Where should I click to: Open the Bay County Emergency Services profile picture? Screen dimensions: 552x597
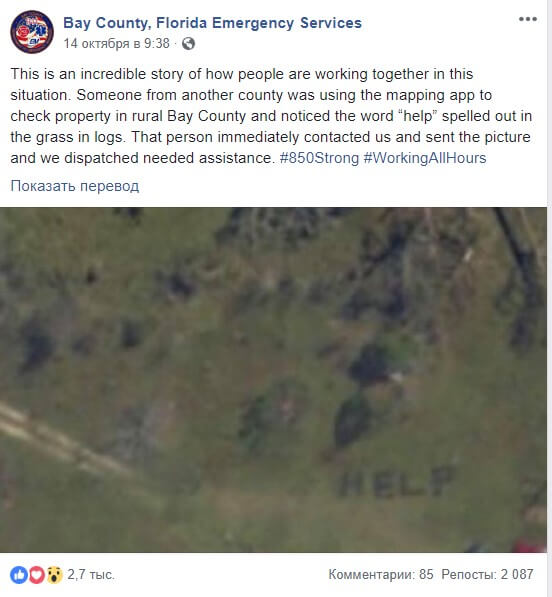point(32,32)
